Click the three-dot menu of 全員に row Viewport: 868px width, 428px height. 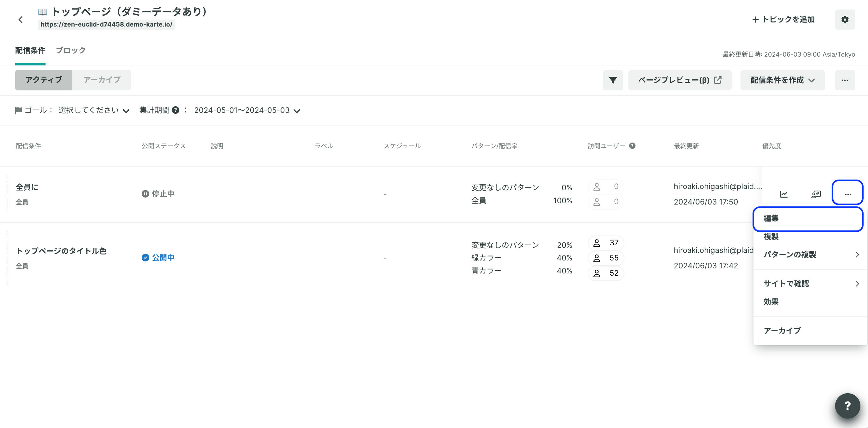[848, 194]
